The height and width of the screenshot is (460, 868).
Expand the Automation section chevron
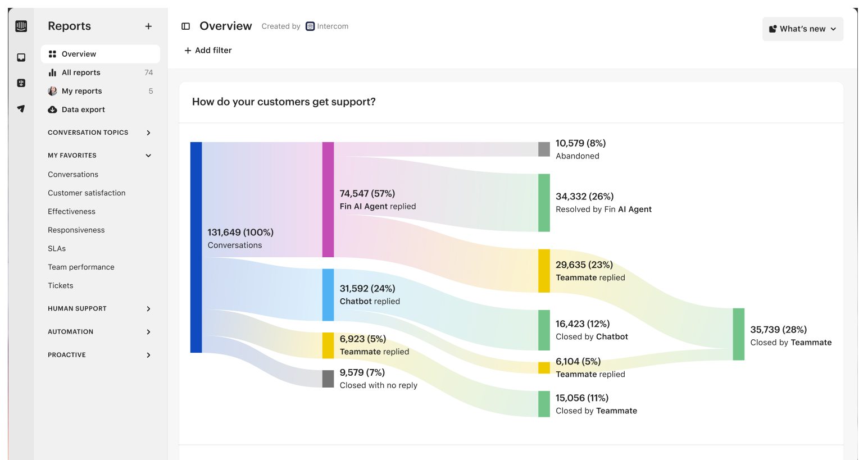pyautogui.click(x=148, y=332)
